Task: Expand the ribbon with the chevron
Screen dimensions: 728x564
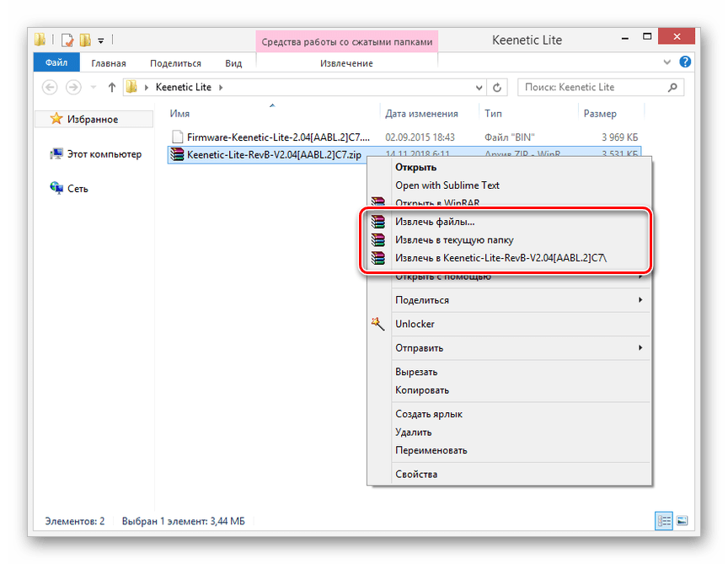Action: 667,62
